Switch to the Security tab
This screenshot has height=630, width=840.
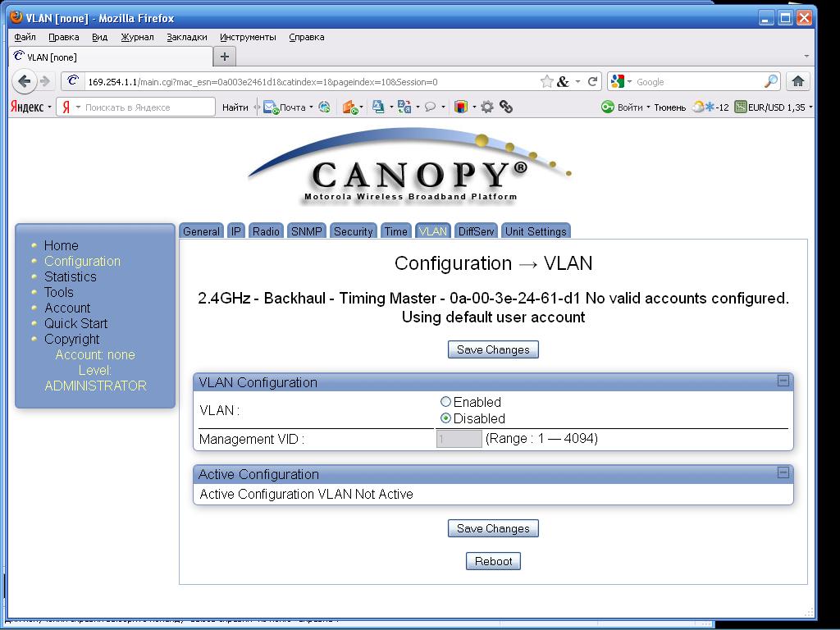(x=353, y=231)
